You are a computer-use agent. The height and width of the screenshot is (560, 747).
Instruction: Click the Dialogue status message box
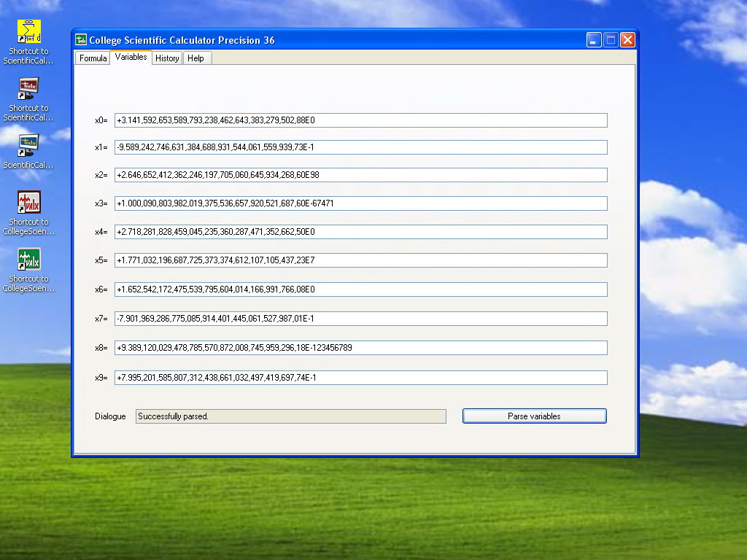point(291,416)
